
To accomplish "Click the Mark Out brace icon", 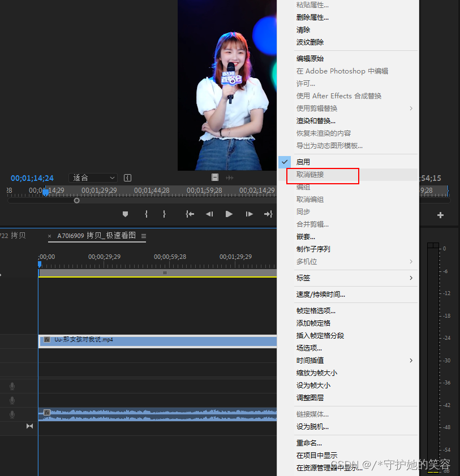I will coord(164,214).
